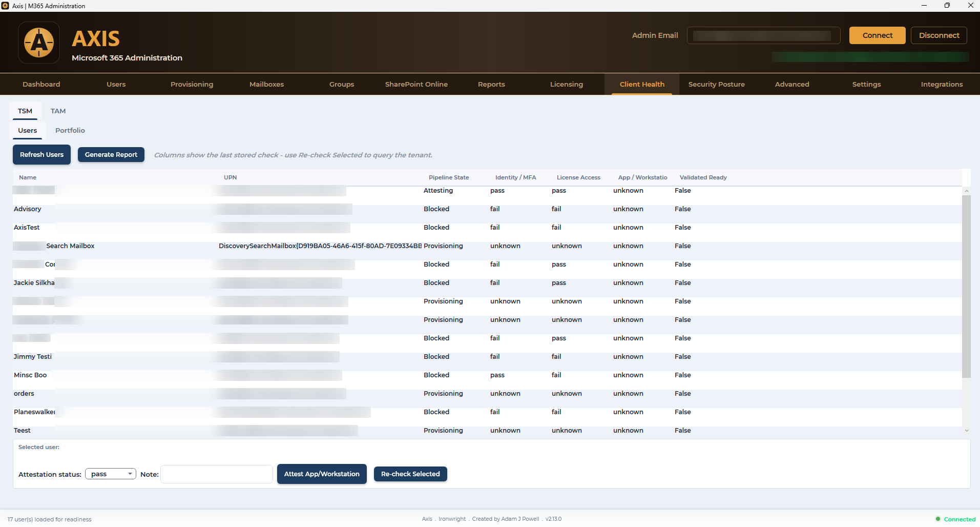Image resolution: width=980 pixels, height=527 pixels.
Task: Select the Teest user row
Action: [487, 431]
